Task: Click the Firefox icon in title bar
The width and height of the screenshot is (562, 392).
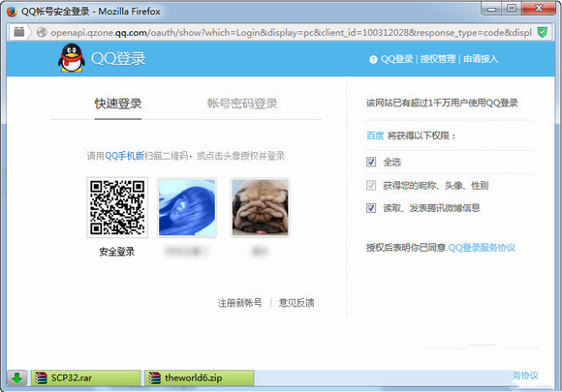Action: pos(12,12)
